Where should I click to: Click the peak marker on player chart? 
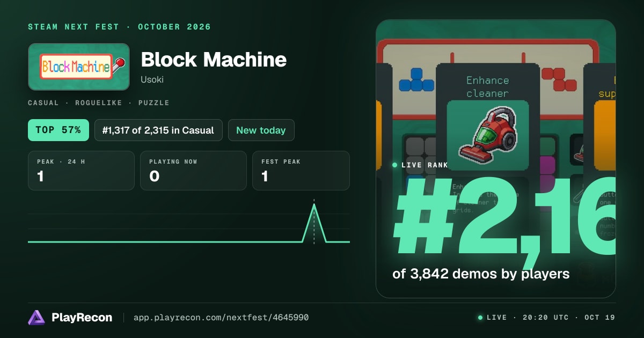[x=314, y=205]
